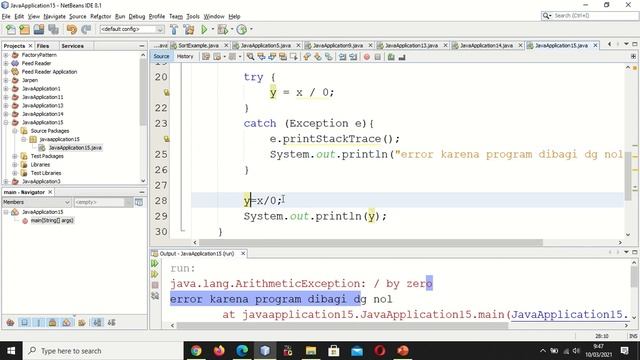Open Run Project dropdown arrow
640x360 pixels.
point(212,29)
